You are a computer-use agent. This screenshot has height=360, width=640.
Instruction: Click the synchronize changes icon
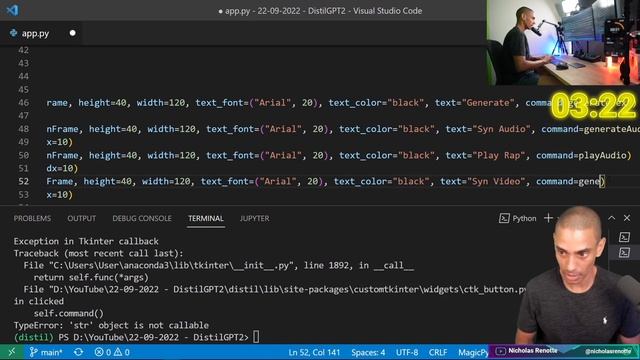point(78,352)
